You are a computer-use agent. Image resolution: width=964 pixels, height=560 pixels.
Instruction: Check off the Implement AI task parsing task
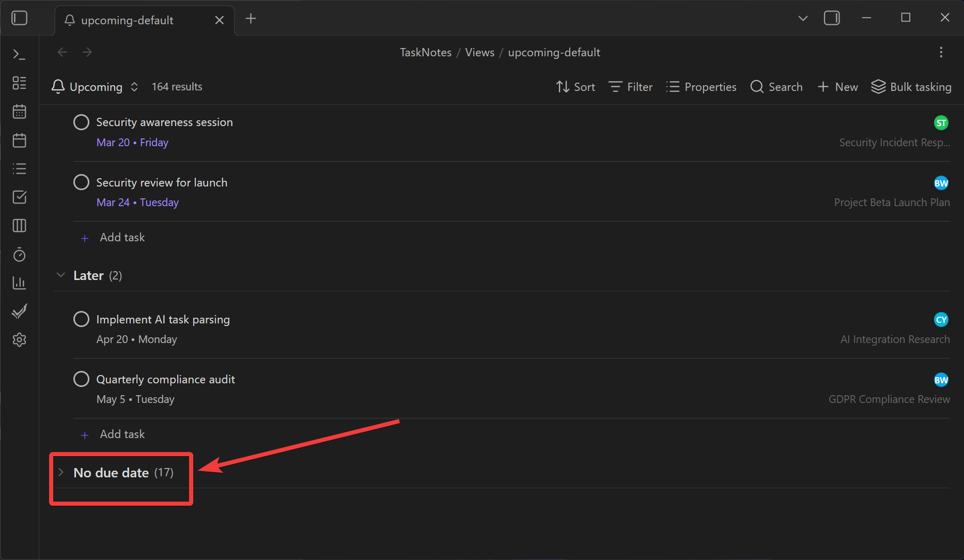tap(81, 319)
